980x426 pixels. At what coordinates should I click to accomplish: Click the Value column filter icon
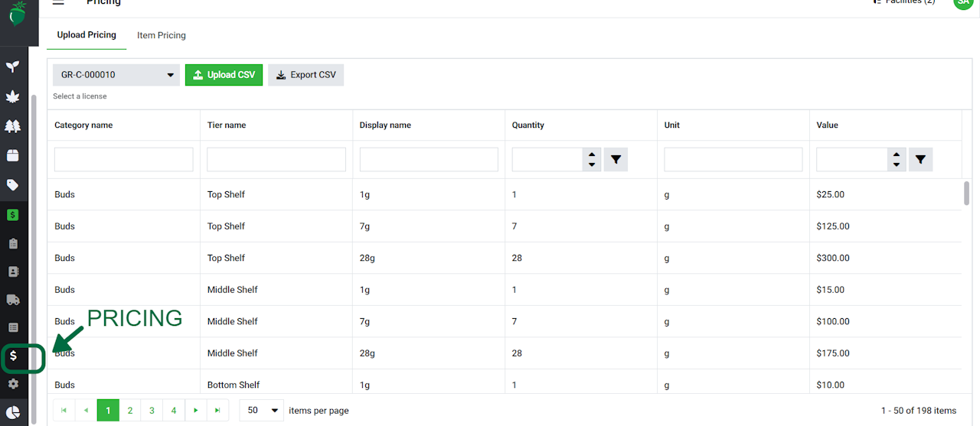(x=920, y=160)
